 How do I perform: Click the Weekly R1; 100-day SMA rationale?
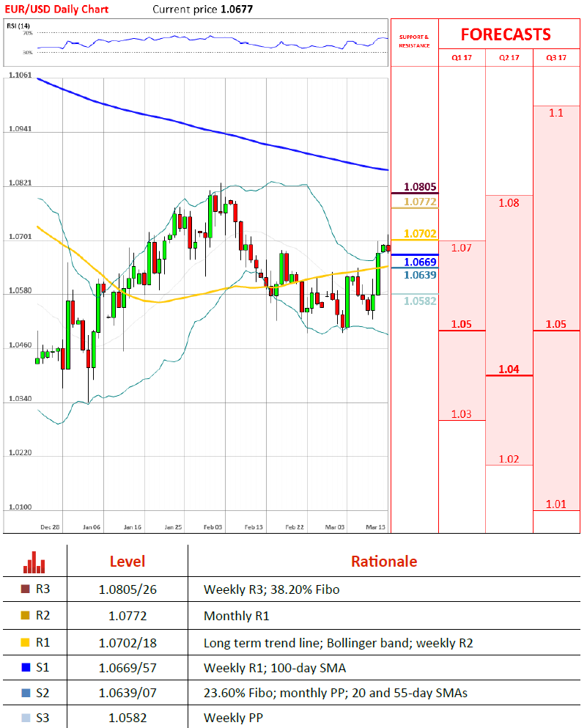pos(275,668)
